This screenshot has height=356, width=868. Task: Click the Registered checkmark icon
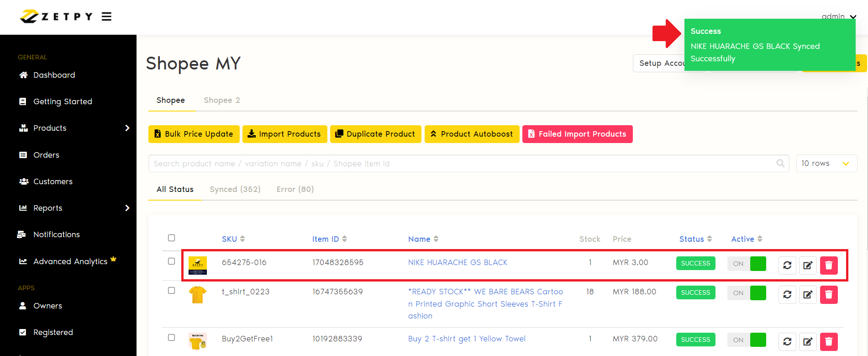click(x=23, y=332)
